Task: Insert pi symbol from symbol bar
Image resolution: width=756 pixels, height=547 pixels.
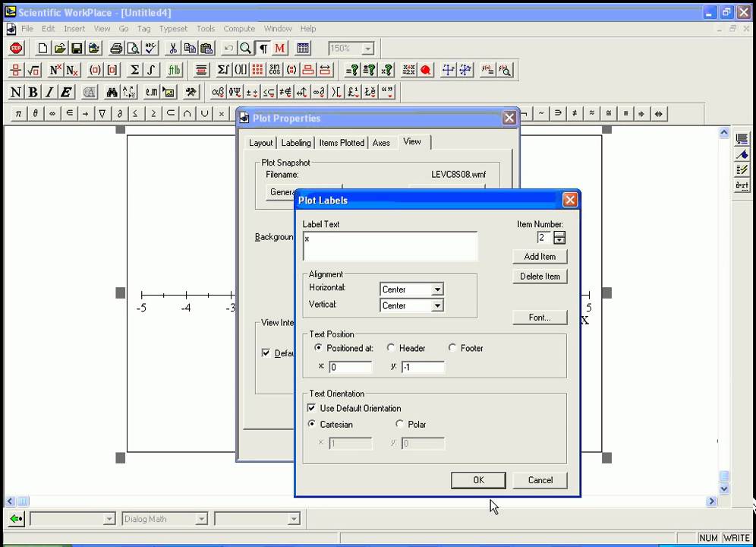Action: click(18, 113)
